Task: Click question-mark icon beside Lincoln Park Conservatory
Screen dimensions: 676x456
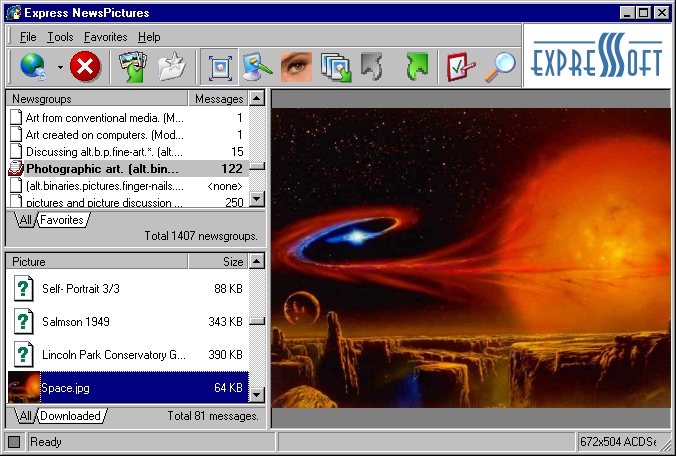Action: tap(24, 354)
